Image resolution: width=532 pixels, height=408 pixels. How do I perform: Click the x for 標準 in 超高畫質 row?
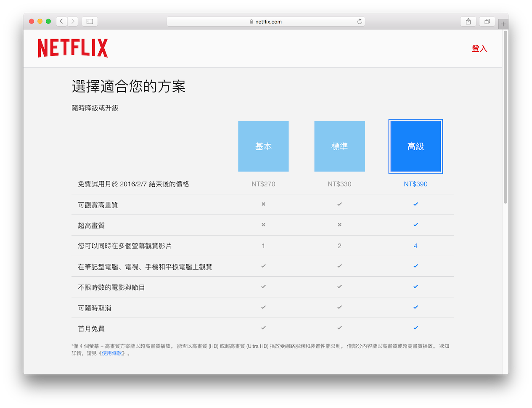click(339, 225)
